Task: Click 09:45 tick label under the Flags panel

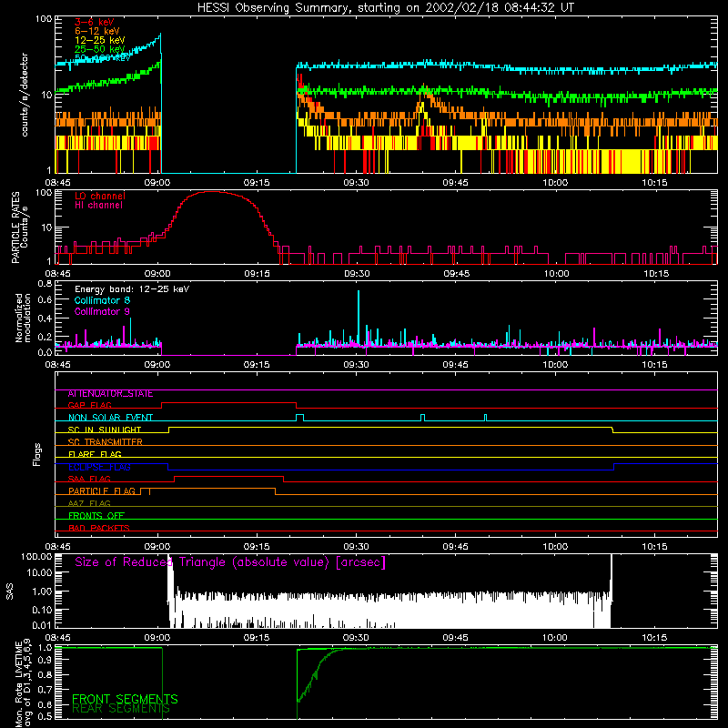Action: pyautogui.click(x=456, y=547)
